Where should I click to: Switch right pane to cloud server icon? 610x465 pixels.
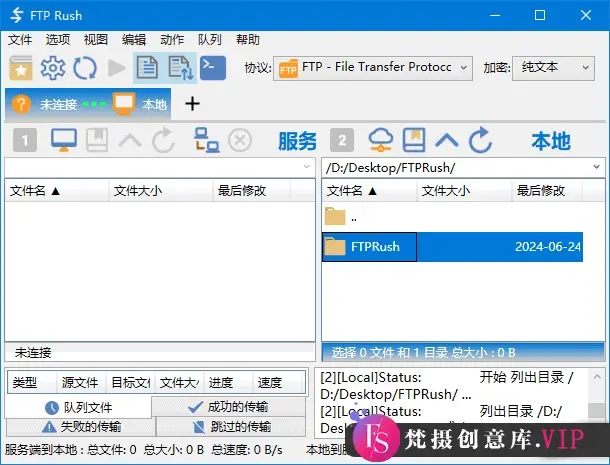click(381, 140)
